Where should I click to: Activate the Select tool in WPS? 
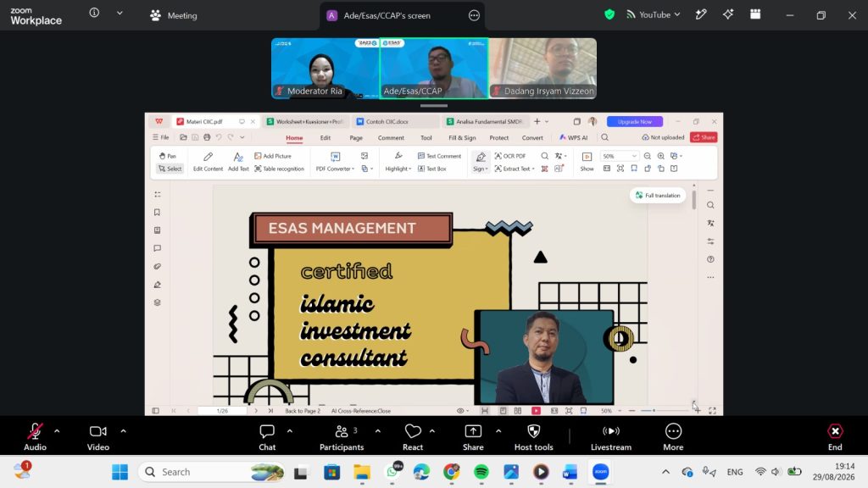pos(170,169)
